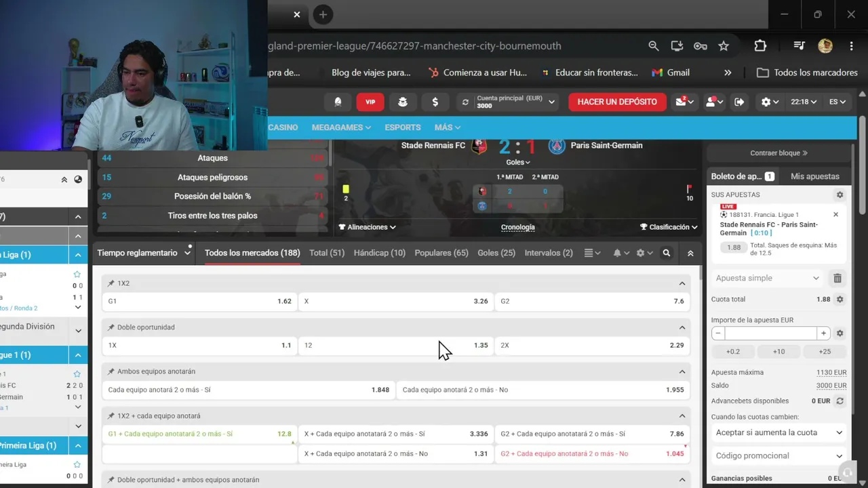The image size is (868, 488).
Task: Collapse all markets with the double chevron
Action: [x=690, y=253]
